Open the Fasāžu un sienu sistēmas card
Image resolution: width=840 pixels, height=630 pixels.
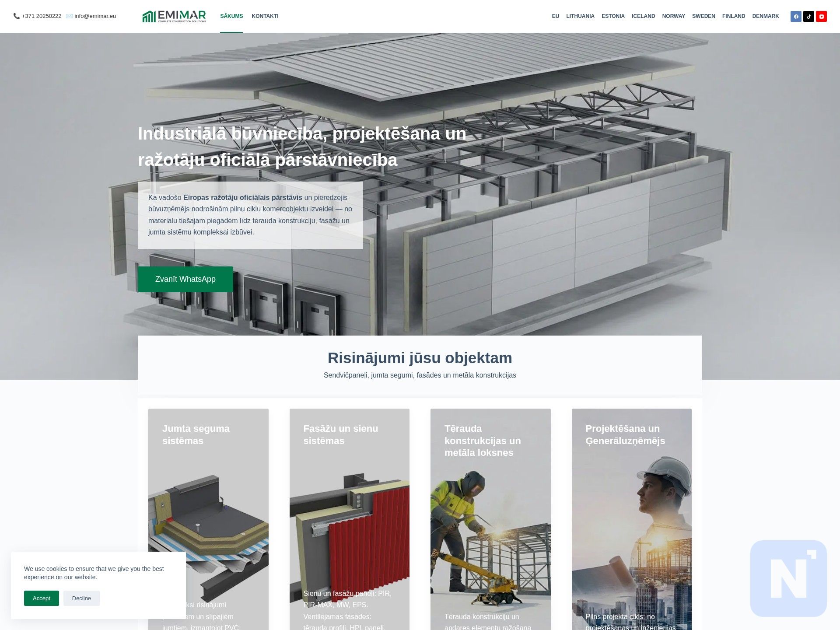coord(350,519)
